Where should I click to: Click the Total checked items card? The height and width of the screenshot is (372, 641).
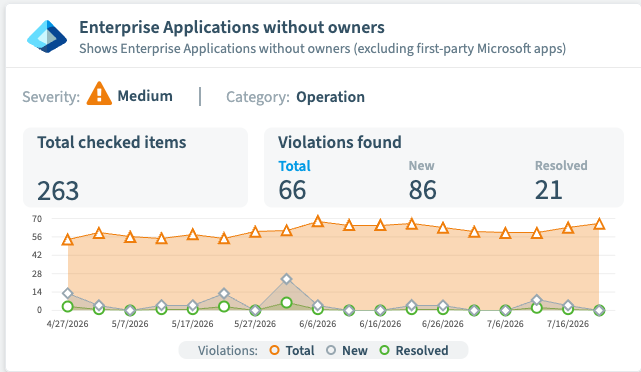136,168
